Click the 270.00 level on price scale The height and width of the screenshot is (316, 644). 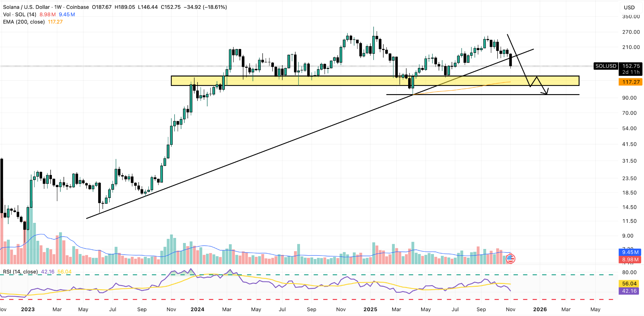pos(631,32)
